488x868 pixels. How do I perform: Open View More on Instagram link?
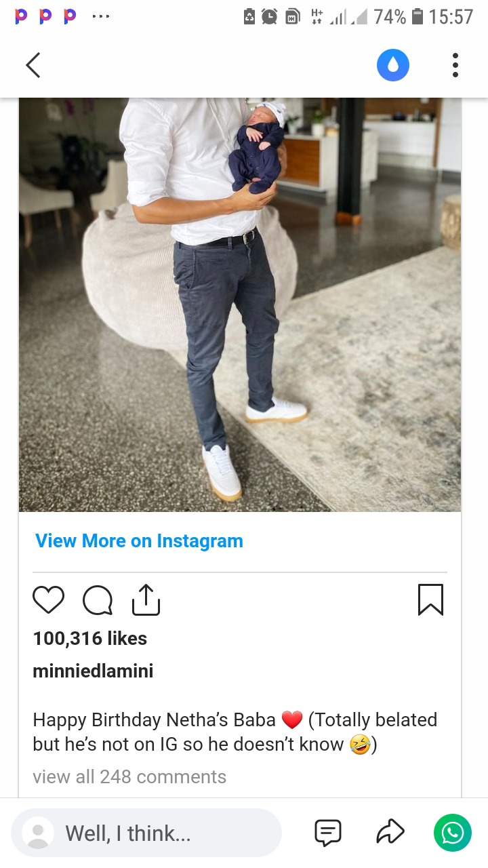pos(139,540)
